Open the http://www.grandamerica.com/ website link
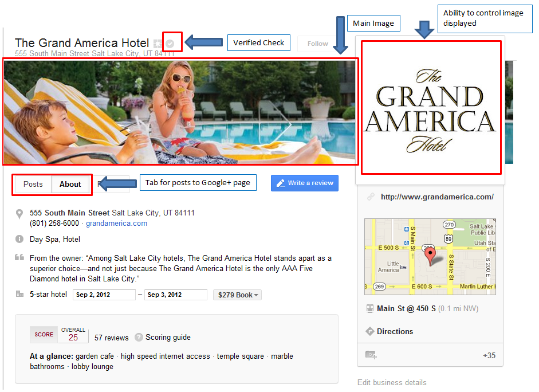This screenshot has width=539, height=392. pyautogui.click(x=437, y=197)
